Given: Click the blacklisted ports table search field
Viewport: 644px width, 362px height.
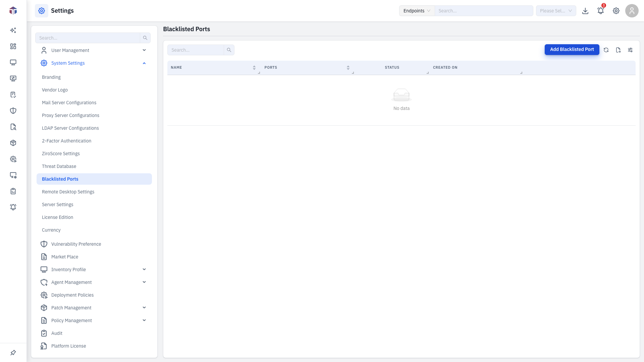Looking at the screenshot, I should [x=196, y=50].
